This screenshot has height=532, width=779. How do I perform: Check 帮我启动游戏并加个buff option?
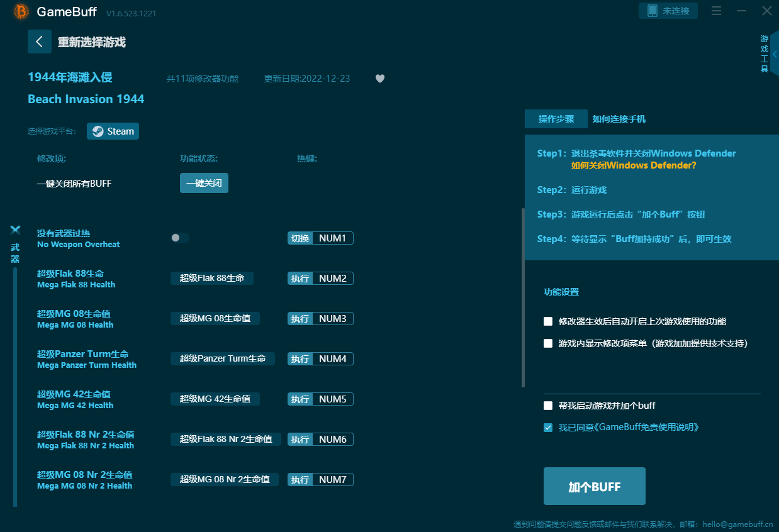[x=548, y=406]
